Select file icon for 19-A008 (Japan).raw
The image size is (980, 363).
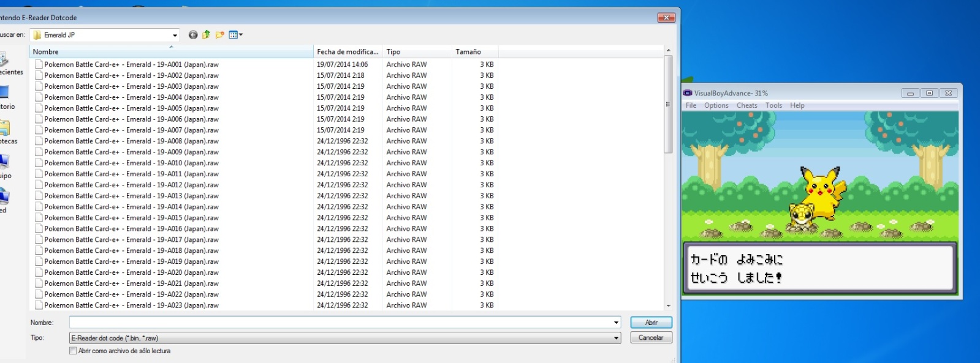pyautogui.click(x=39, y=141)
